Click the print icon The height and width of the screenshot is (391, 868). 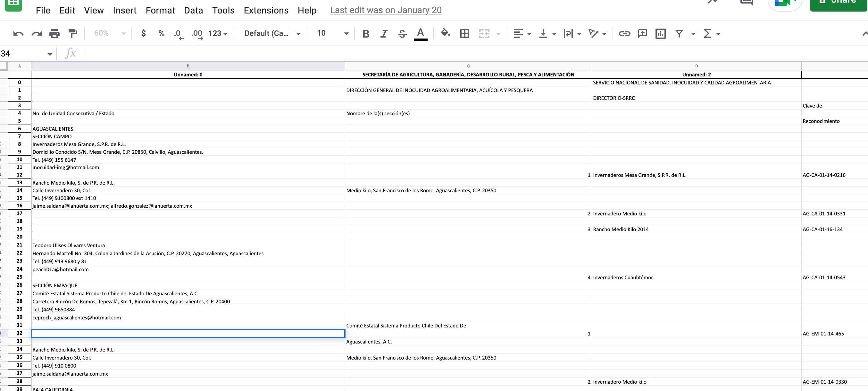click(54, 33)
